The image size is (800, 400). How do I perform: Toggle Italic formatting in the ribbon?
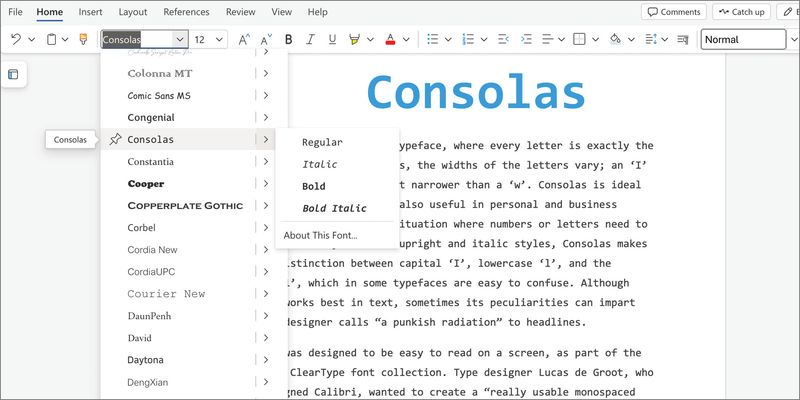tap(309, 40)
